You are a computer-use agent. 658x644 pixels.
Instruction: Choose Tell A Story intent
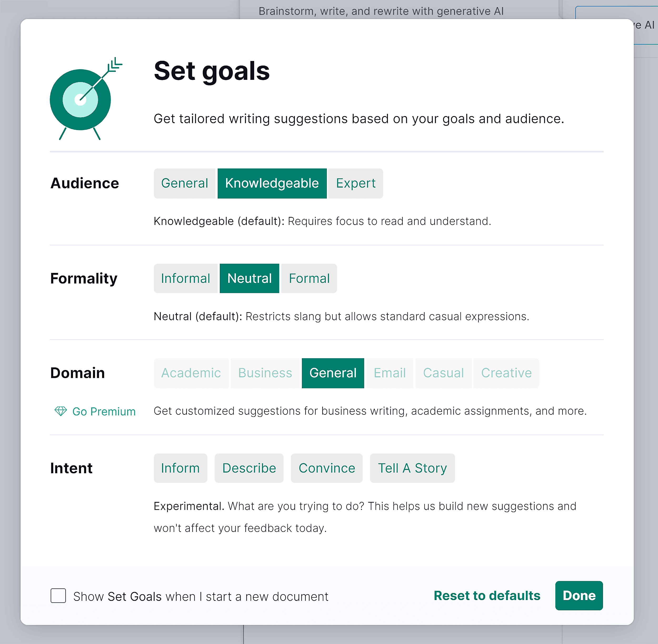click(x=412, y=468)
